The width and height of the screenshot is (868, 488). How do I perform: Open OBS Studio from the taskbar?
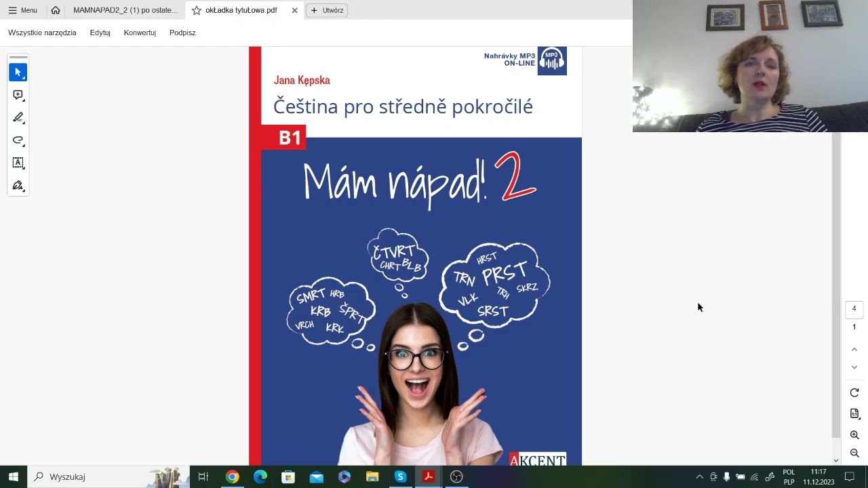pos(456,476)
